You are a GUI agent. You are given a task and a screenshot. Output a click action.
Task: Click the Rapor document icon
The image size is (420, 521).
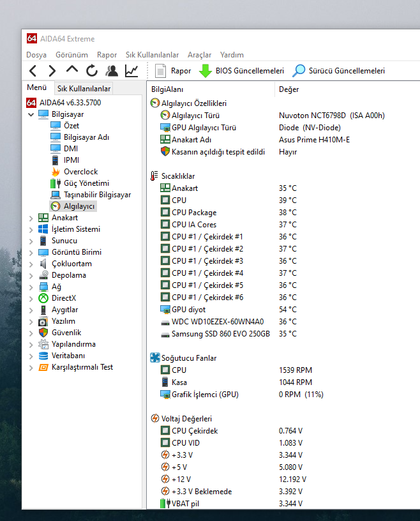click(x=160, y=71)
